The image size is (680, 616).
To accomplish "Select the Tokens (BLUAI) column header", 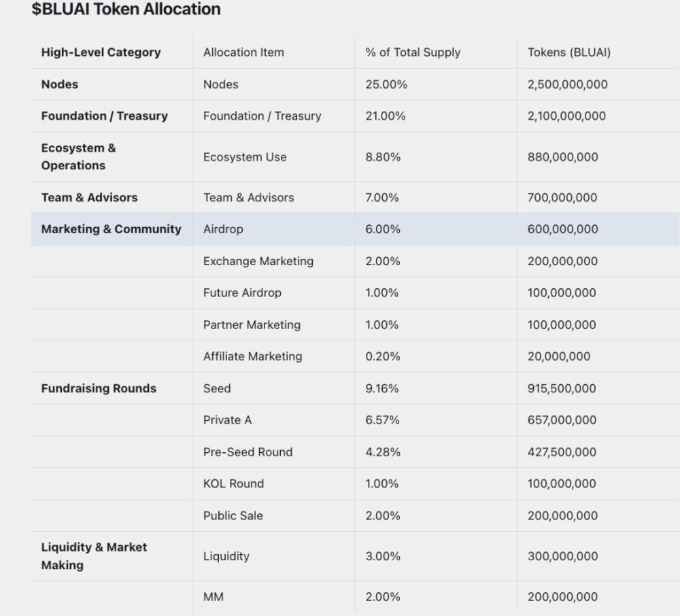I will click(x=569, y=52).
